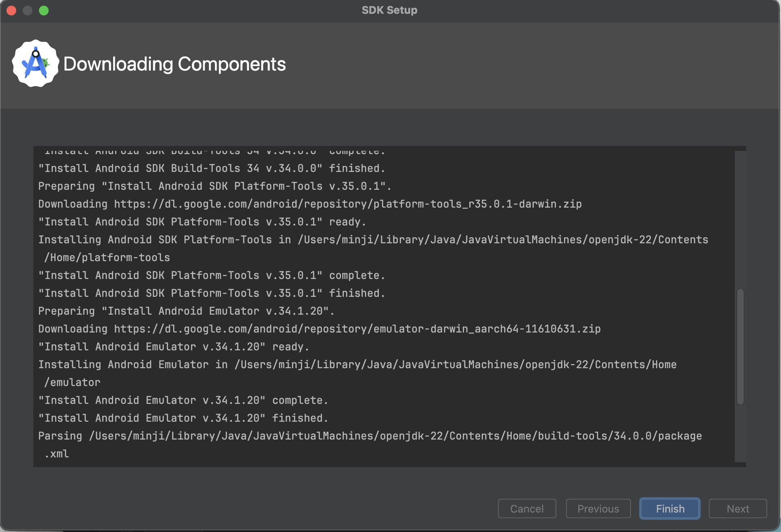Screen dimensions: 781x532
Task: Click the ".xml" wrapped line at bottom
Action: point(57,454)
